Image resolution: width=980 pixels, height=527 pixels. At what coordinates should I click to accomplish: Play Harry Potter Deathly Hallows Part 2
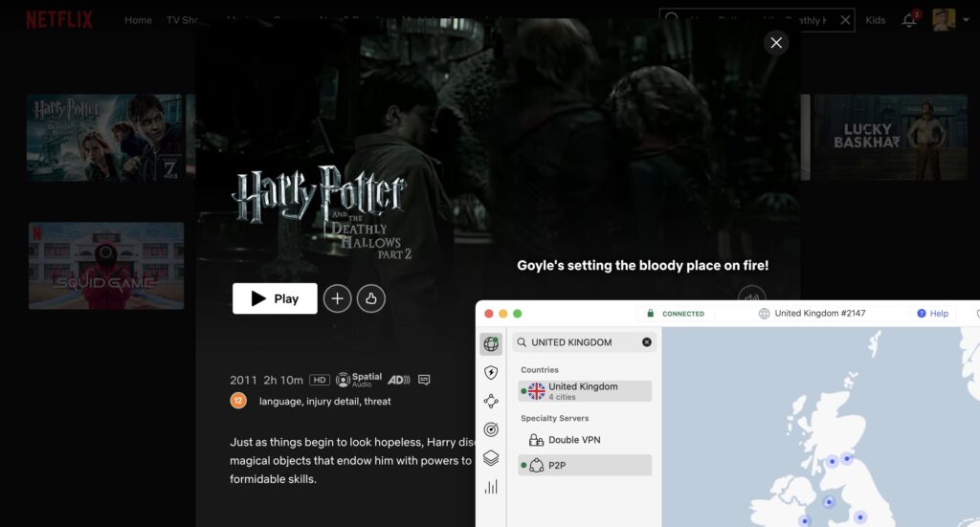(275, 298)
